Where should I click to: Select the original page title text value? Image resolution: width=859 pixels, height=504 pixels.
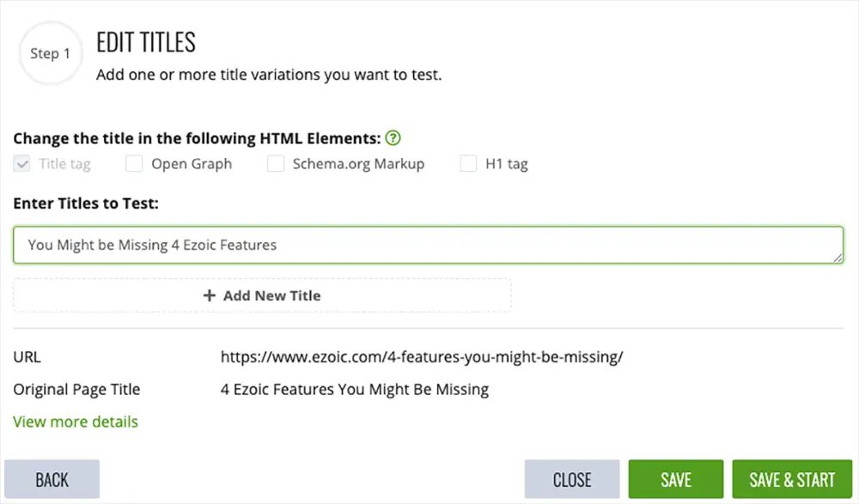355,390
